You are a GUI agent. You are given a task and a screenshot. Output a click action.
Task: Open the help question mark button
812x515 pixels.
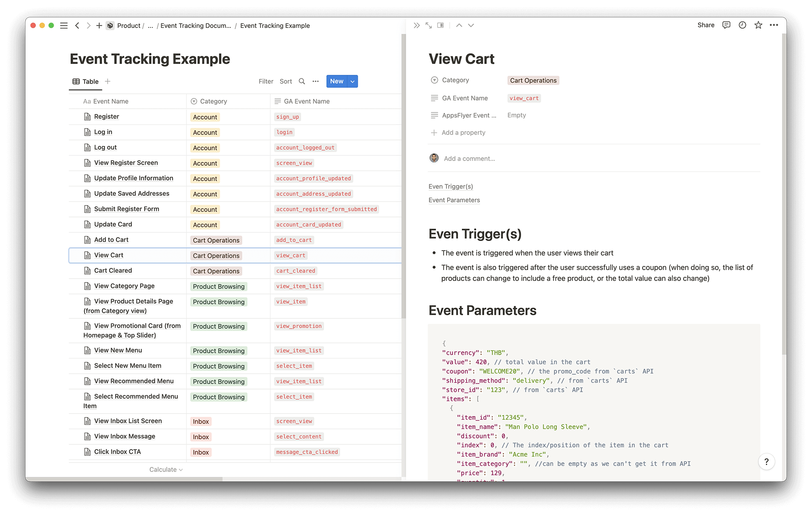click(x=766, y=462)
